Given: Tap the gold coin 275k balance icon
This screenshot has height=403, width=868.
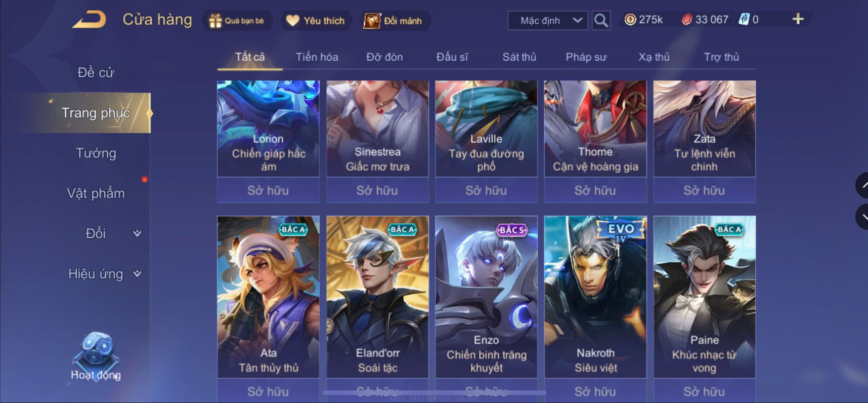Looking at the screenshot, I should (x=630, y=20).
